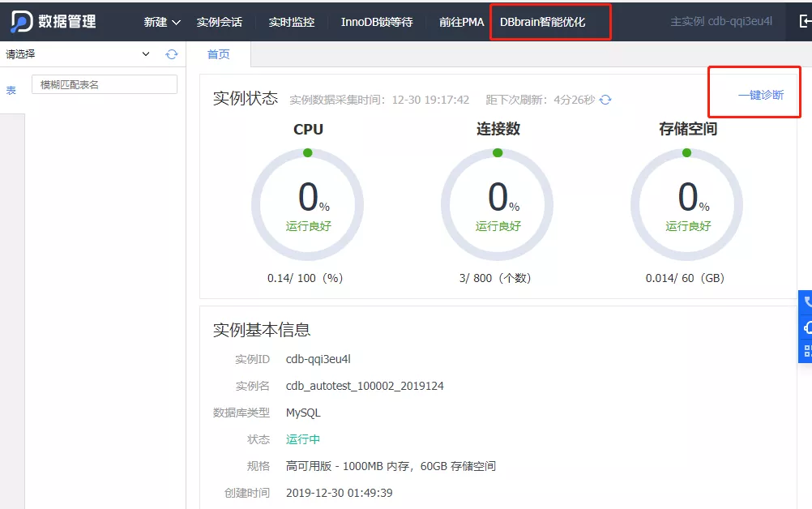Switch to the 首页 tab
Image resolution: width=812 pixels, height=509 pixels.
coord(219,54)
